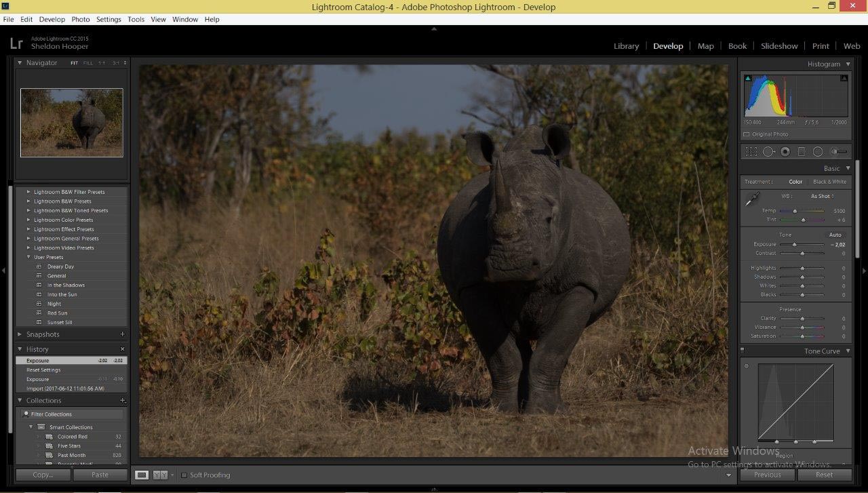The width and height of the screenshot is (868, 493).
Task: Expand Lightroom Color Presets folder
Action: (28, 220)
